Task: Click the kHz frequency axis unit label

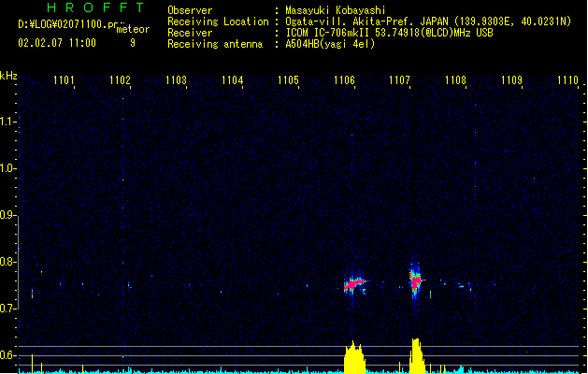Action: coord(8,76)
